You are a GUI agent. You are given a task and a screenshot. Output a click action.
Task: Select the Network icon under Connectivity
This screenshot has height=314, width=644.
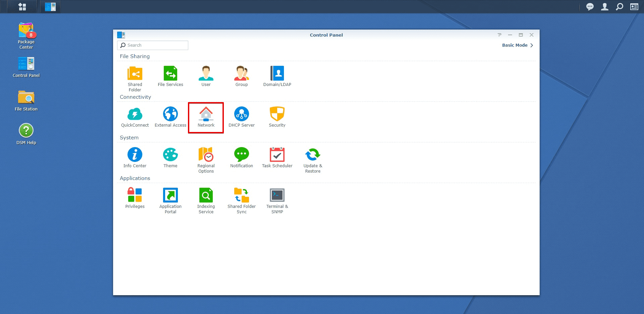[206, 116]
